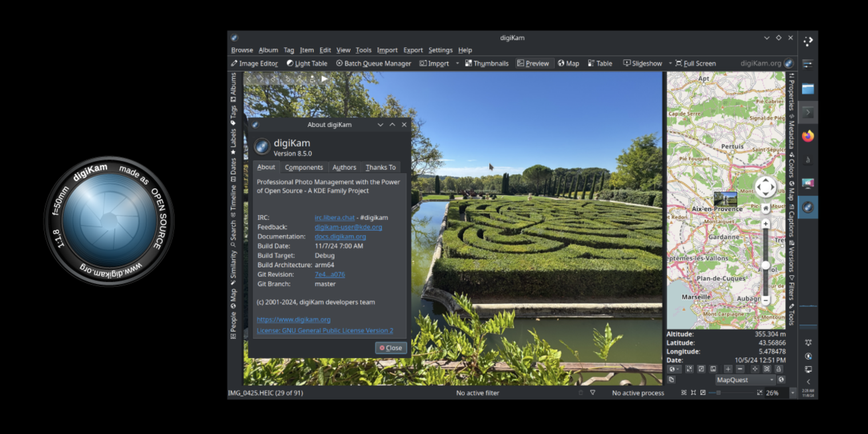Click the digikam-user@kde.org feedback link
Viewport: 868px width, 434px height.
pos(348,227)
